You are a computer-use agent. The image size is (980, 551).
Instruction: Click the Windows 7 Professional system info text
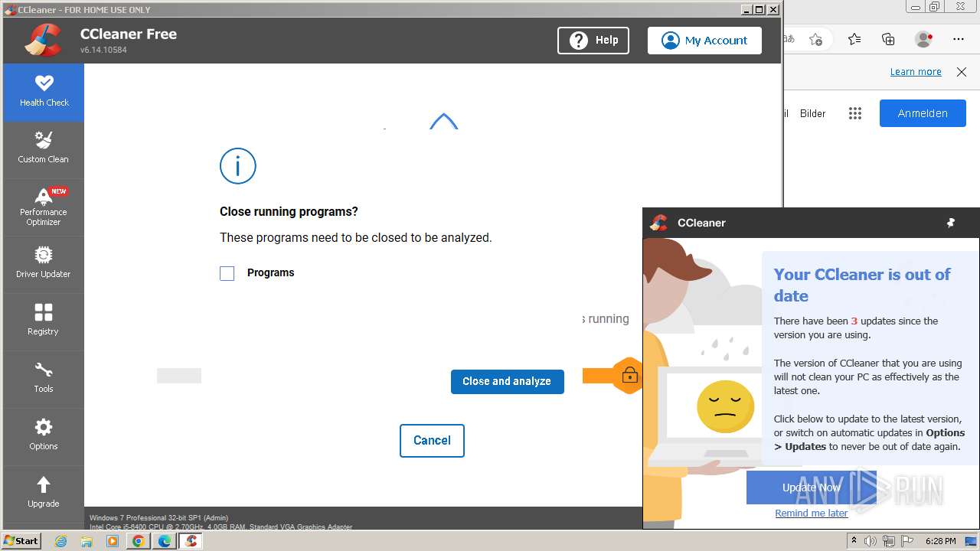click(x=158, y=518)
